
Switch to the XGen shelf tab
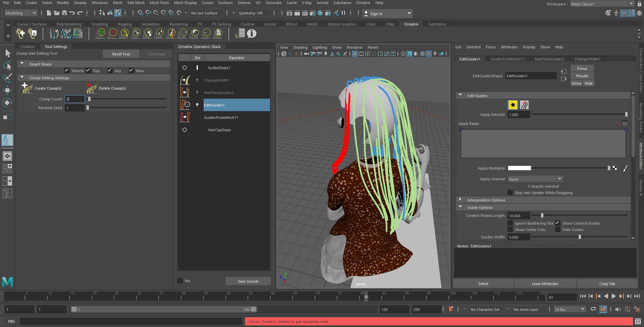pos(371,24)
